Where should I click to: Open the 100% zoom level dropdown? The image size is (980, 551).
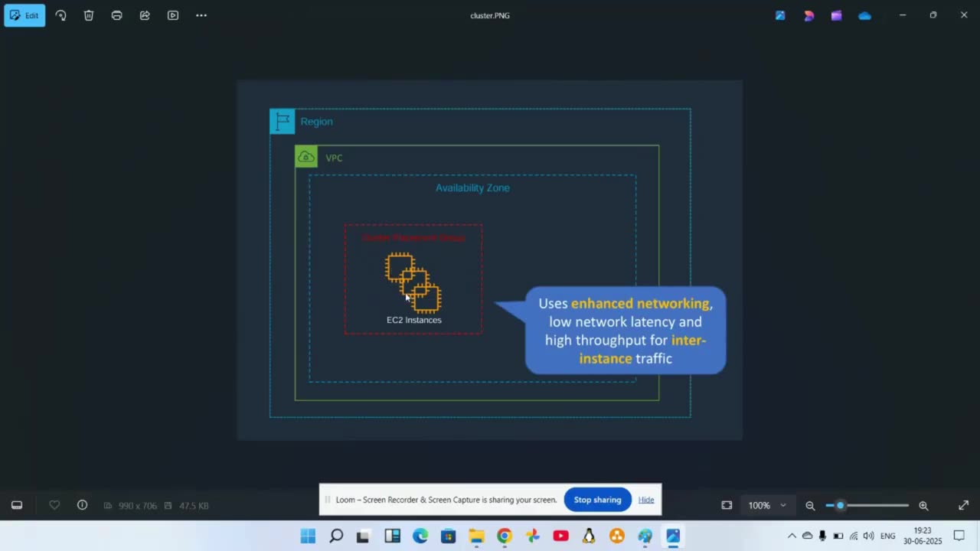767,505
